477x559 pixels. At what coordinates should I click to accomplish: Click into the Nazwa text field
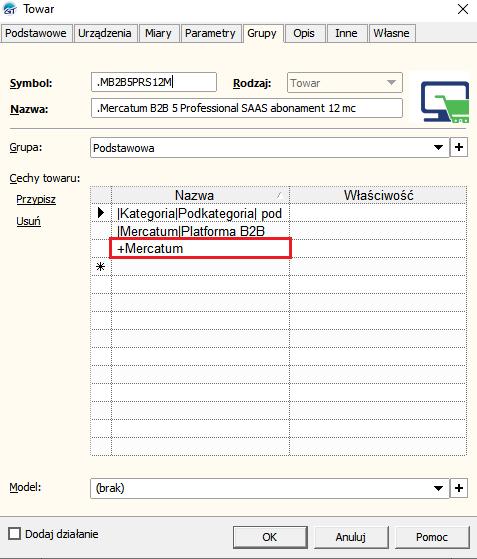tap(247, 108)
